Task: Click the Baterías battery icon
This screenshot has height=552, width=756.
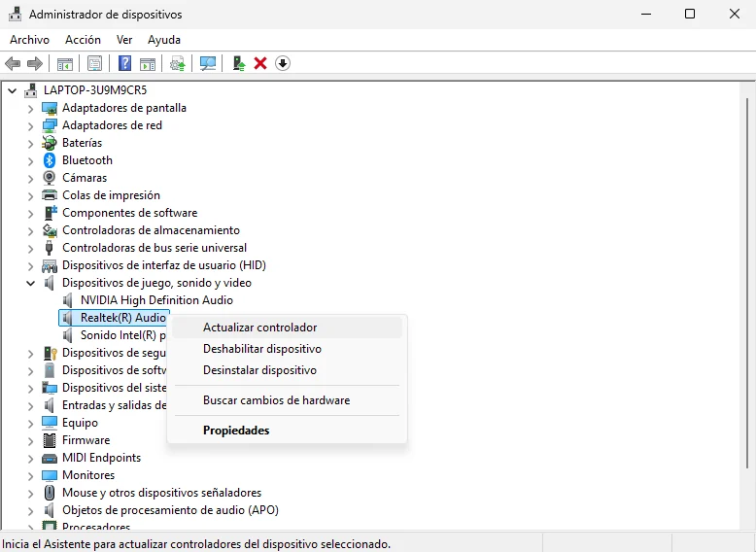Action: coord(50,143)
